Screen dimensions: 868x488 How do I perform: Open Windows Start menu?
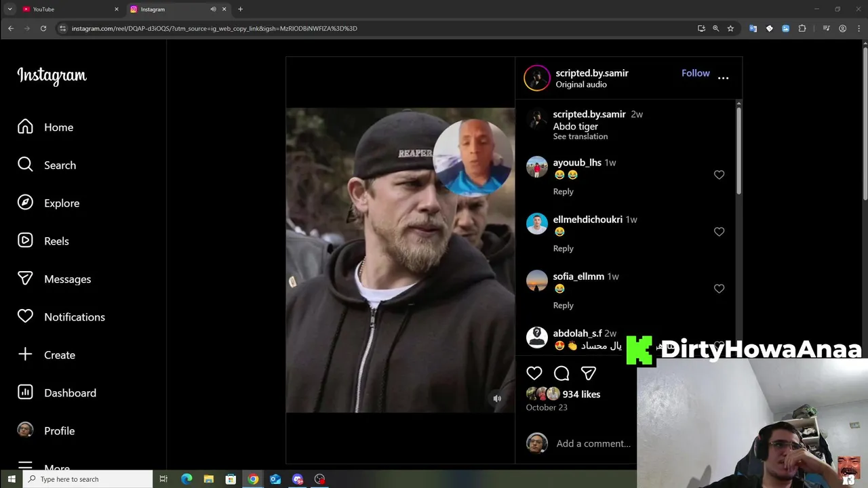pyautogui.click(x=11, y=479)
